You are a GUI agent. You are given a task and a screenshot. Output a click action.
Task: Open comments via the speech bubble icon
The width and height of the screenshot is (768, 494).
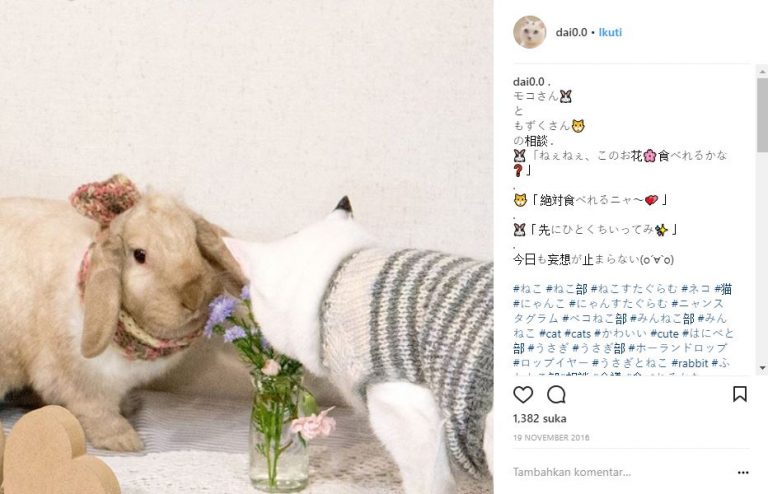point(556,395)
